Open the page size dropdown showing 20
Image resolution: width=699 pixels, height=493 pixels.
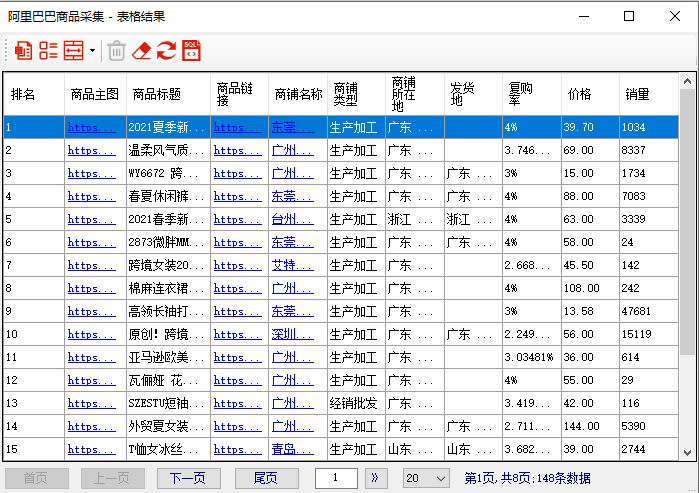[426, 478]
